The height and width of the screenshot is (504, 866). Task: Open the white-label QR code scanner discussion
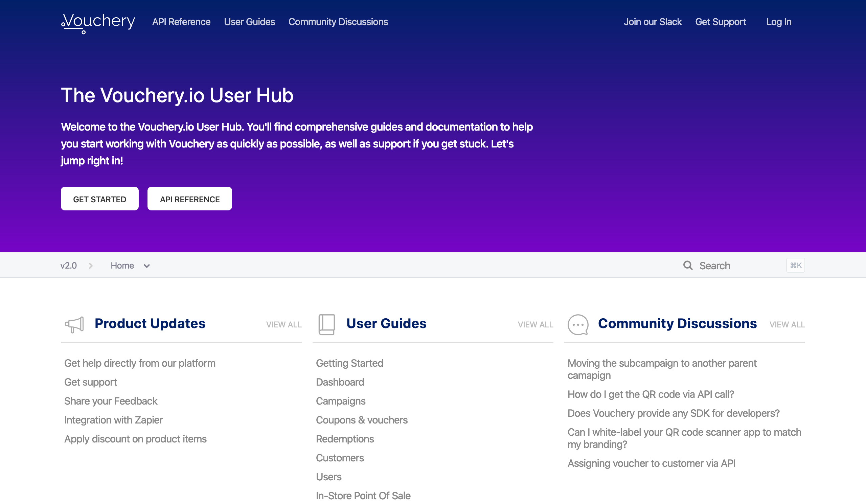pyautogui.click(x=684, y=438)
